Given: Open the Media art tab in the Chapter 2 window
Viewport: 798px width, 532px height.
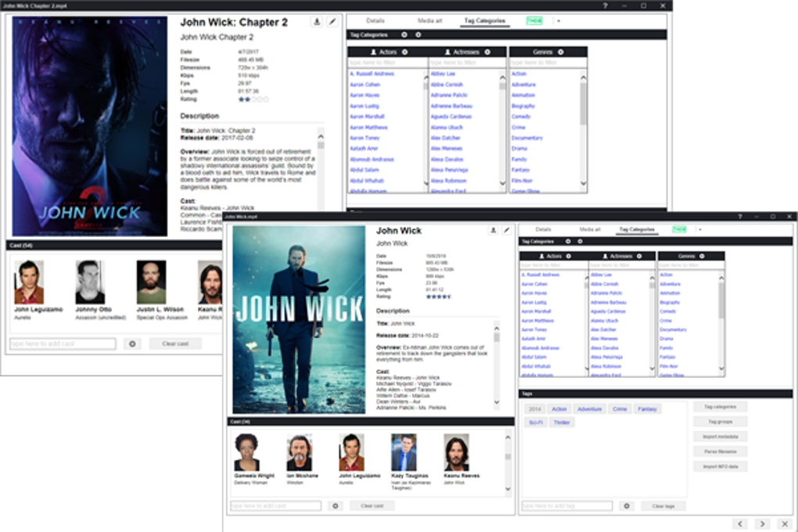Looking at the screenshot, I should 430,21.
